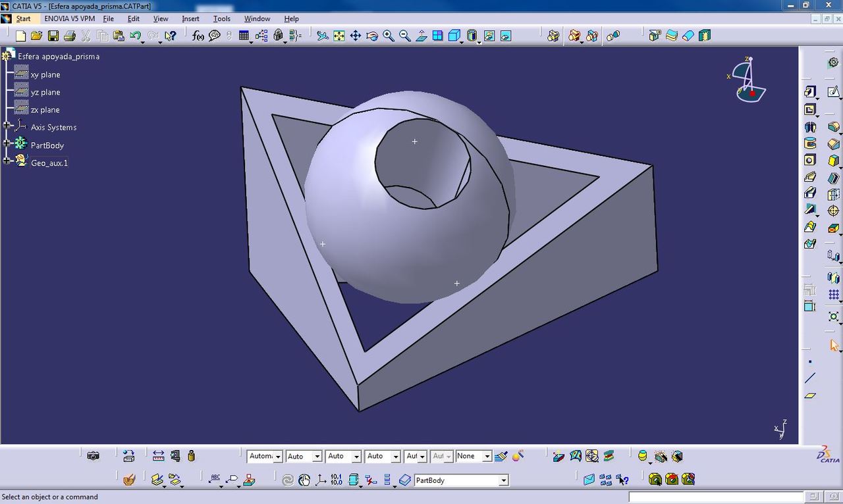Open the Window menu

point(257,18)
